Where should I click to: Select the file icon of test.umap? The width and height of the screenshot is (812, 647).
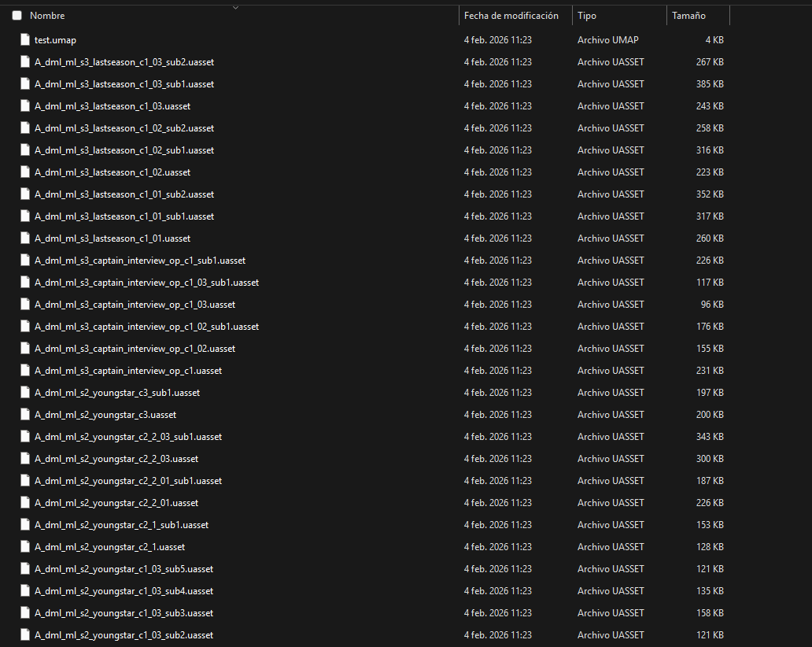tap(25, 40)
